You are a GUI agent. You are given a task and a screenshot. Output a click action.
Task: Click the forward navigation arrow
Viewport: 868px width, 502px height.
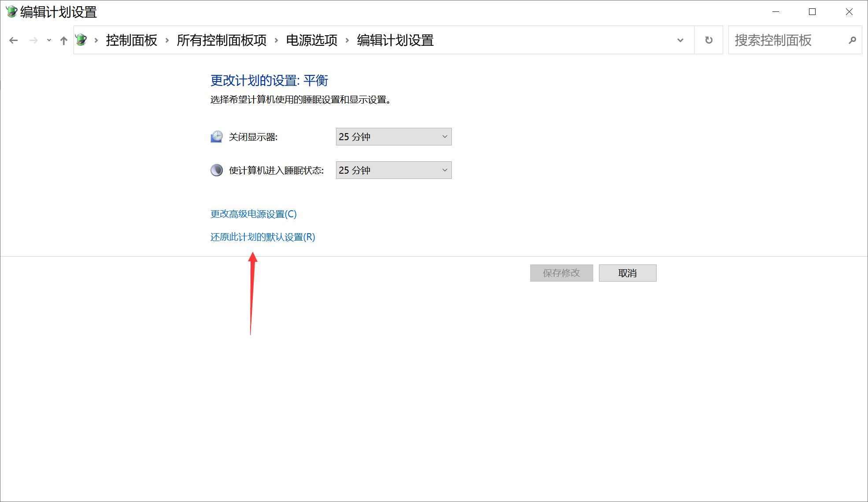click(33, 41)
